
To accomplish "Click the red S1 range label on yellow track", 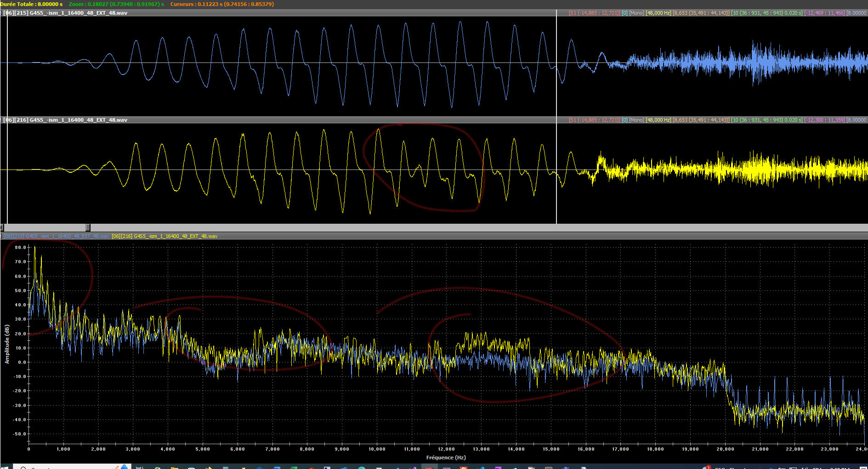I will (x=594, y=120).
